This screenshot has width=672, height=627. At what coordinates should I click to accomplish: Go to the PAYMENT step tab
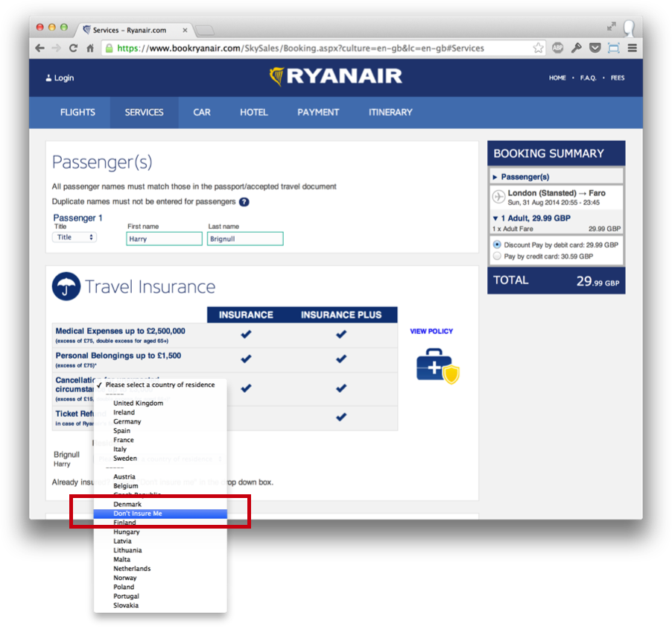[x=318, y=113]
